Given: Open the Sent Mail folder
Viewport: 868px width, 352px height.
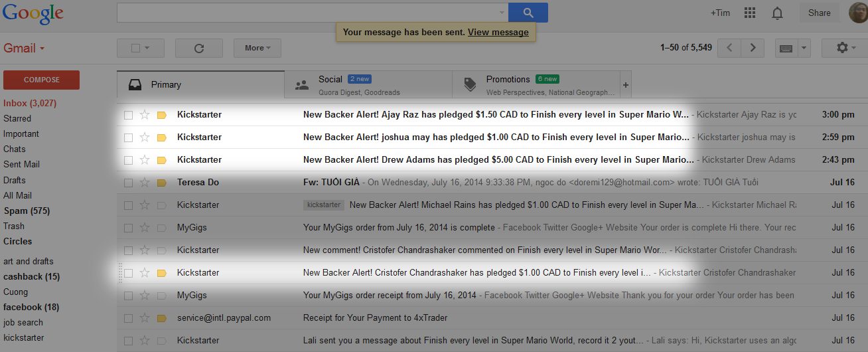Looking at the screenshot, I should coord(21,165).
